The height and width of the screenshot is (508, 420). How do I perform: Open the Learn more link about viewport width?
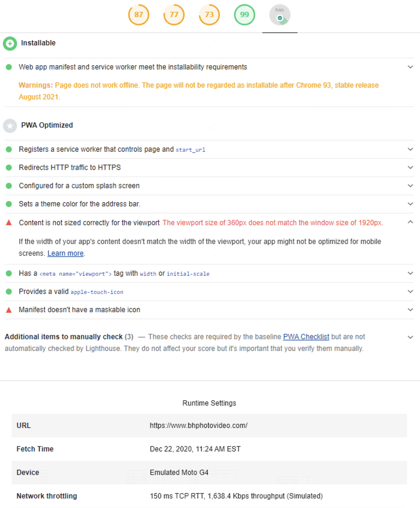click(65, 253)
